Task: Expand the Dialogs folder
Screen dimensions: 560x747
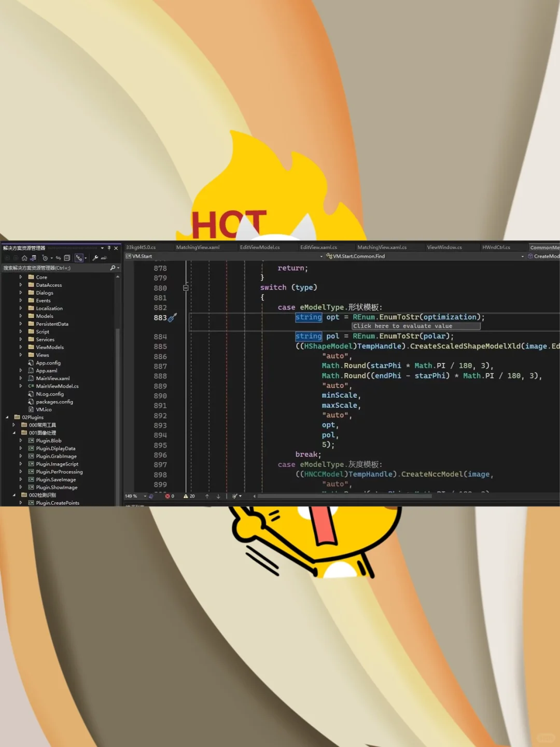Action: [x=21, y=293]
